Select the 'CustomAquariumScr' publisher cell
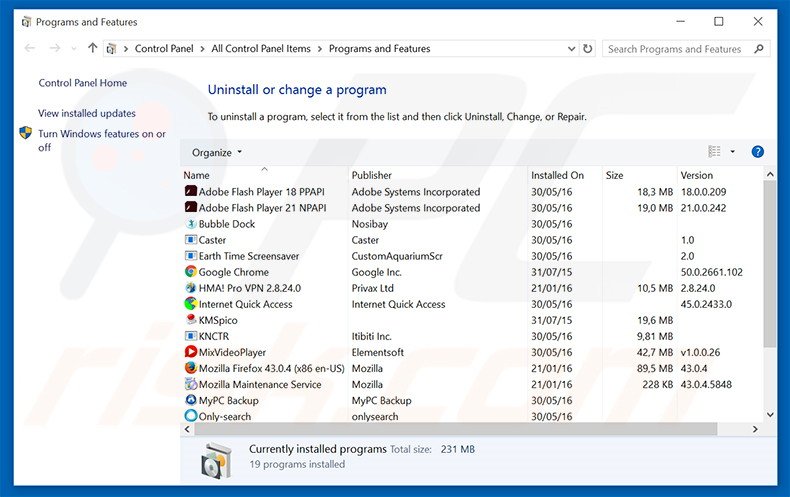 397,256
